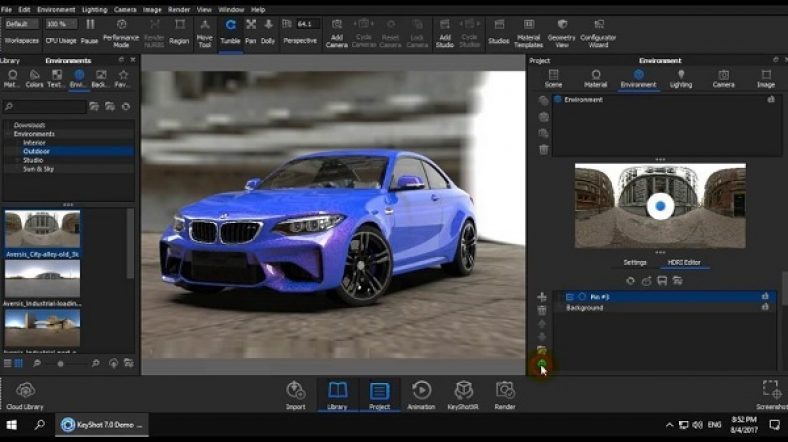788x442 pixels.
Task: Expand the Studio folder in library tree
Action: point(33,160)
